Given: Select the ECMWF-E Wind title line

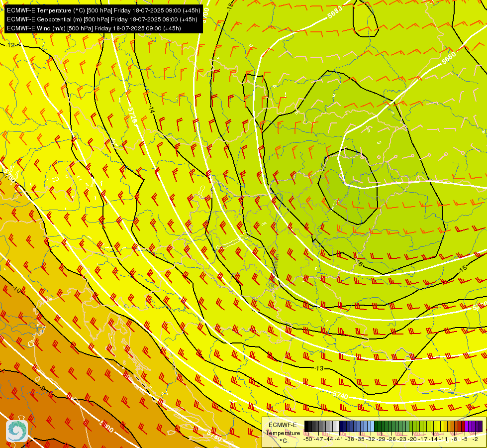Looking at the screenshot, I should tap(94, 28).
